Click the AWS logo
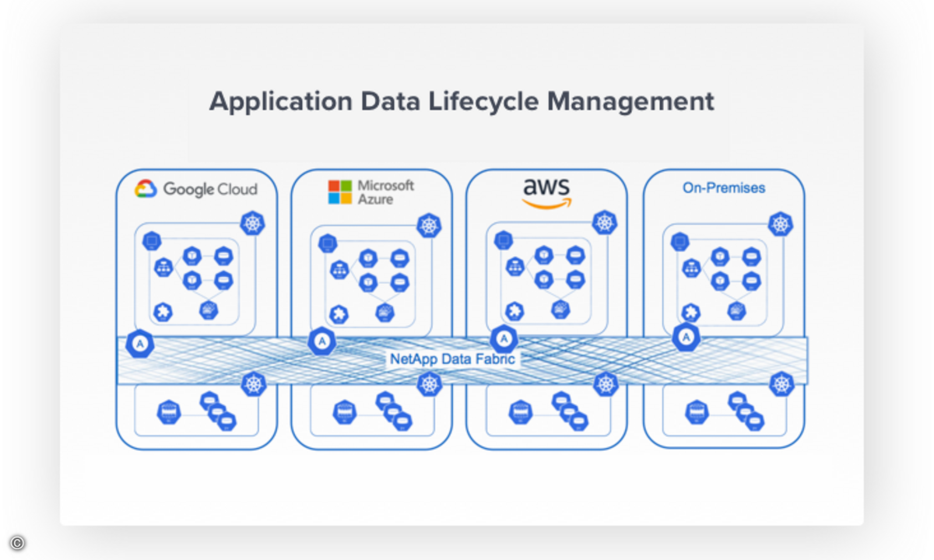This screenshot has width=934, height=560. pos(546,194)
